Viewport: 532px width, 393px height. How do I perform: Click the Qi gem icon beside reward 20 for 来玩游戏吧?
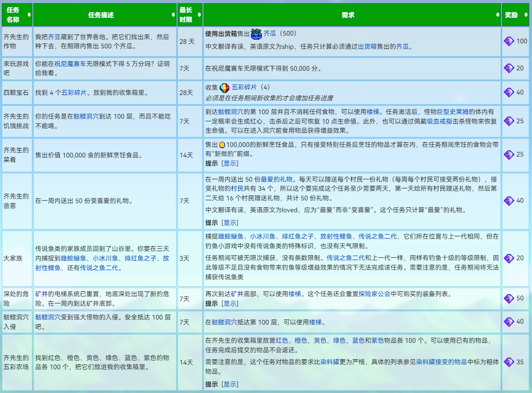pyautogui.click(x=509, y=68)
